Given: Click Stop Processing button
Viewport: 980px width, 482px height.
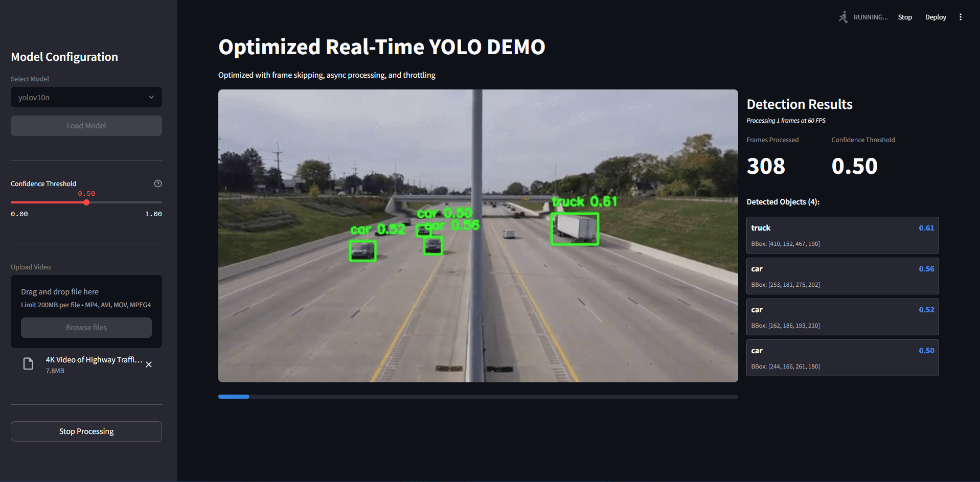Looking at the screenshot, I should point(86,431).
